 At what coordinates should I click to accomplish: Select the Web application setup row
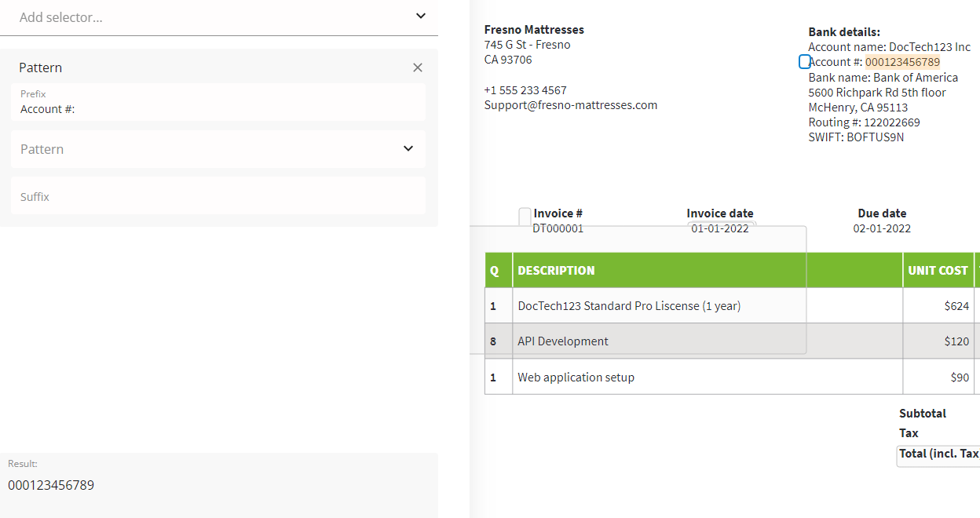(576, 378)
